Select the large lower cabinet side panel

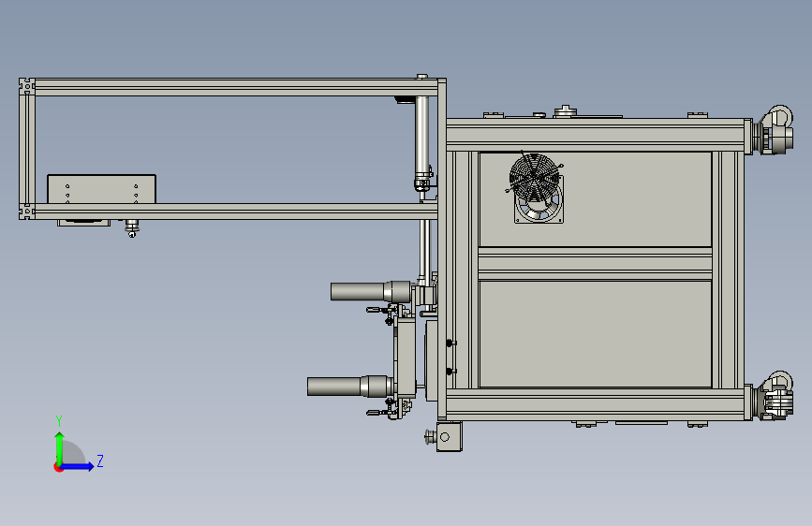click(x=595, y=333)
